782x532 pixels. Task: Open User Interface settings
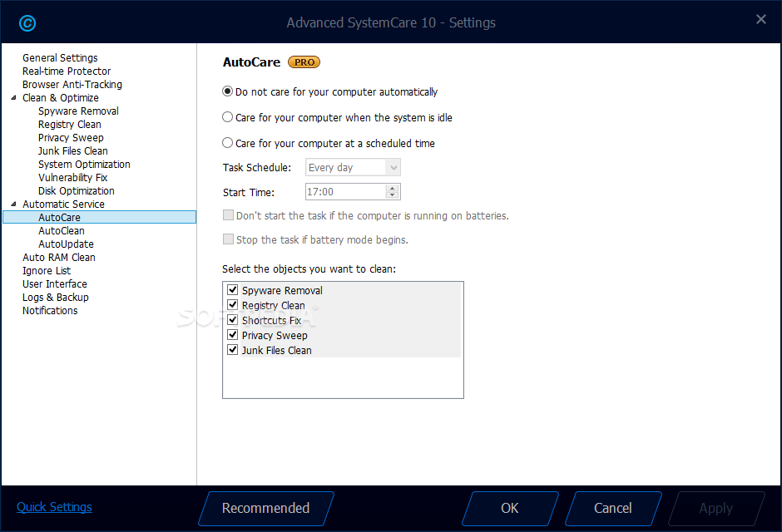54,284
